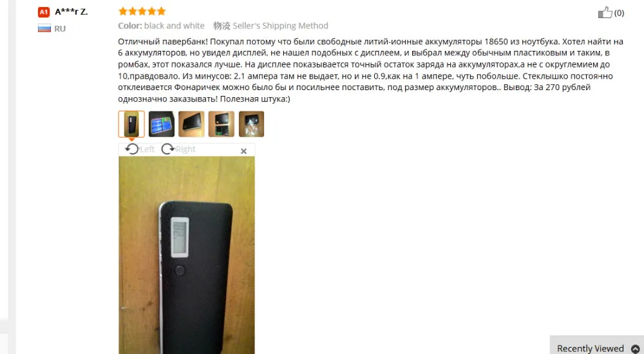Rotate the photo left with the counterclockwise arrow
The image size is (644, 354).
tap(132, 149)
